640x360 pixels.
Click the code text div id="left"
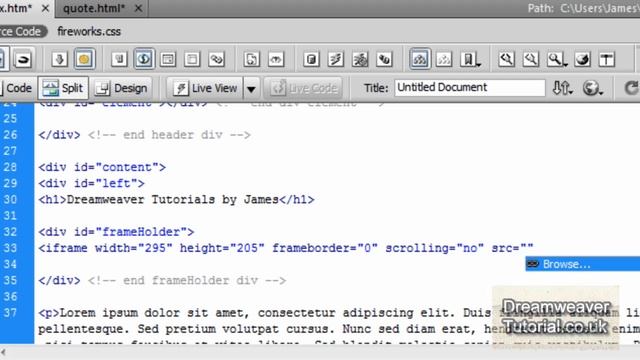point(91,183)
